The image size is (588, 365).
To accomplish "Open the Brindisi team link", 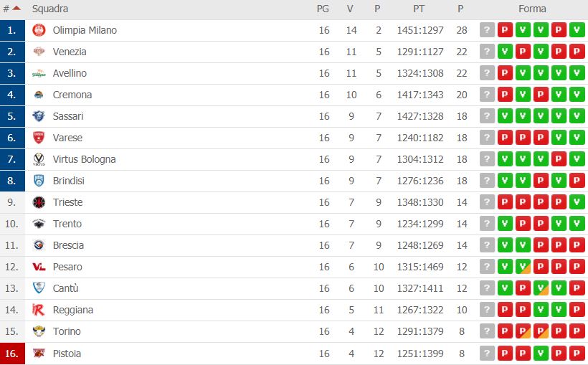I will 69,181.
